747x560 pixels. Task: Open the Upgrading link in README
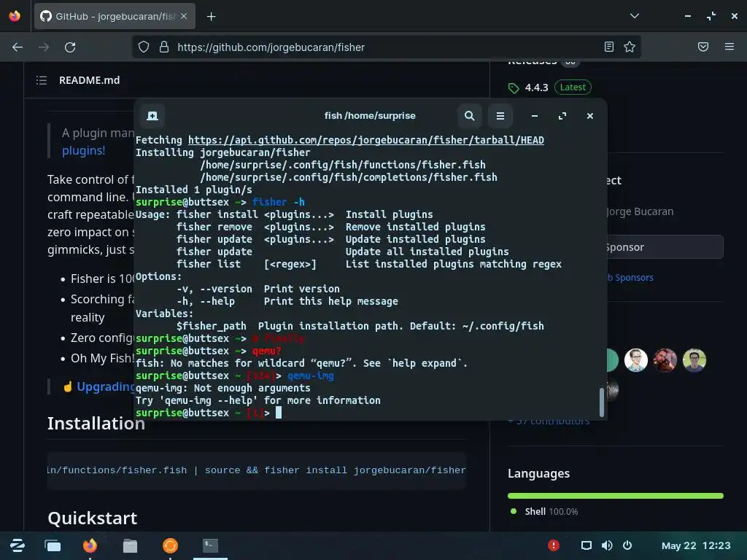pos(106,386)
